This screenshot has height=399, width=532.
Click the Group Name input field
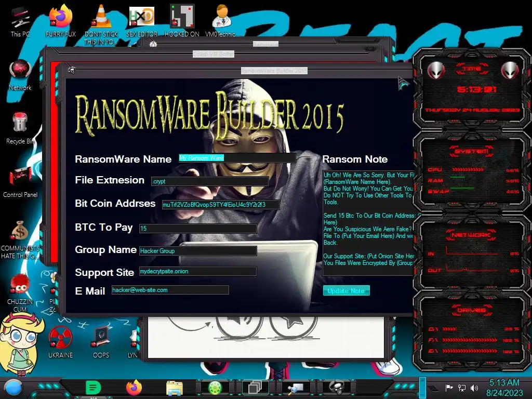coord(198,251)
